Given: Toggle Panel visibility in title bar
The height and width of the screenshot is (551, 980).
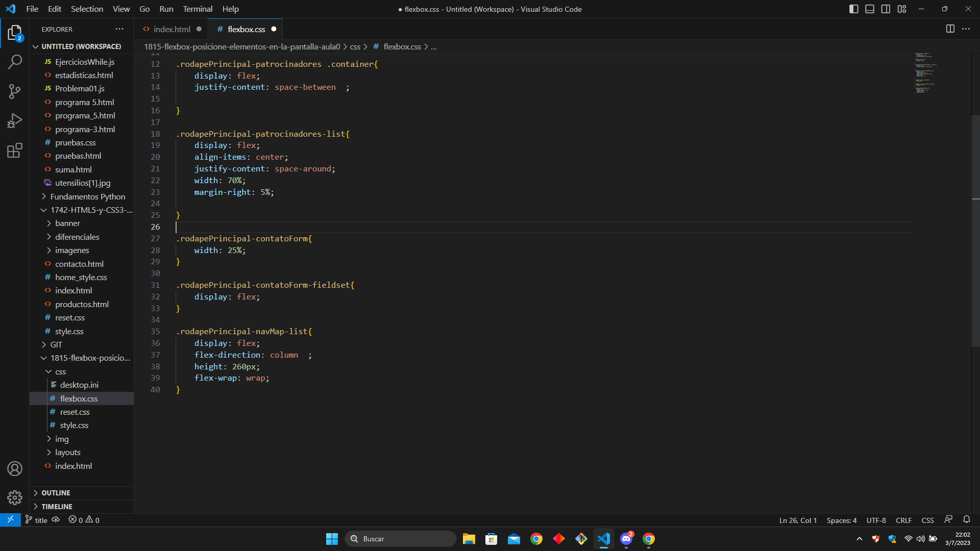Looking at the screenshot, I should coord(870,9).
